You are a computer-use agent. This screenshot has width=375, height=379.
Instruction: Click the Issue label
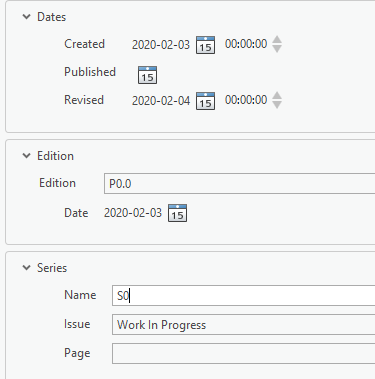pos(77,324)
